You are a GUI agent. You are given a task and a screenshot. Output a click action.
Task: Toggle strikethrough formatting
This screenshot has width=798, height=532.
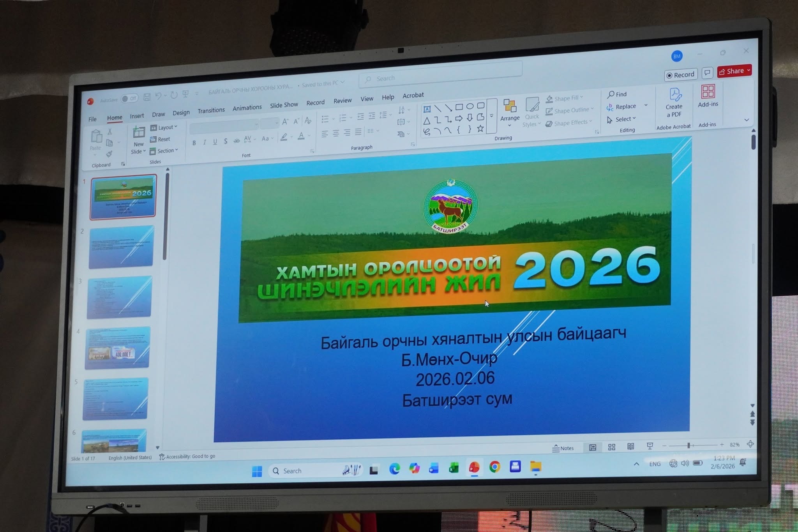click(x=237, y=141)
